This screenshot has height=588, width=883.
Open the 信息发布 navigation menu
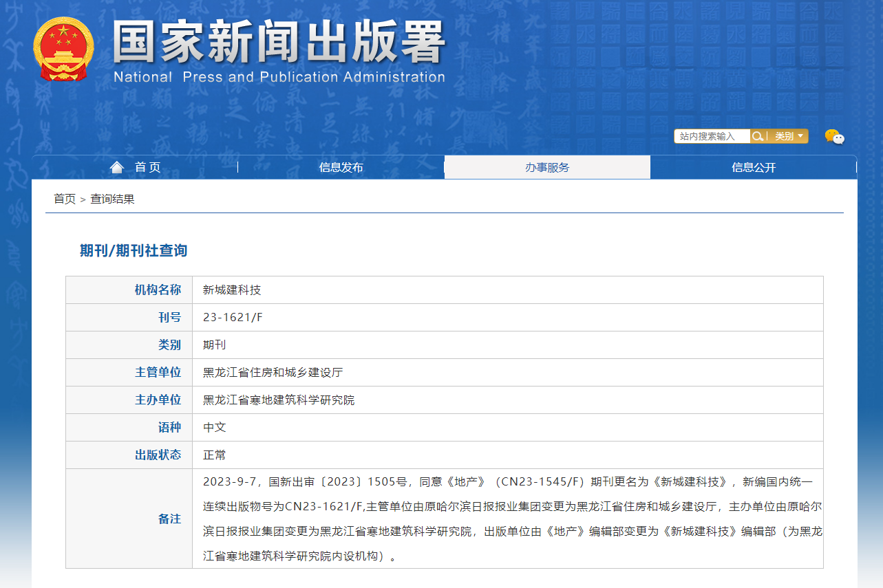tap(341, 167)
